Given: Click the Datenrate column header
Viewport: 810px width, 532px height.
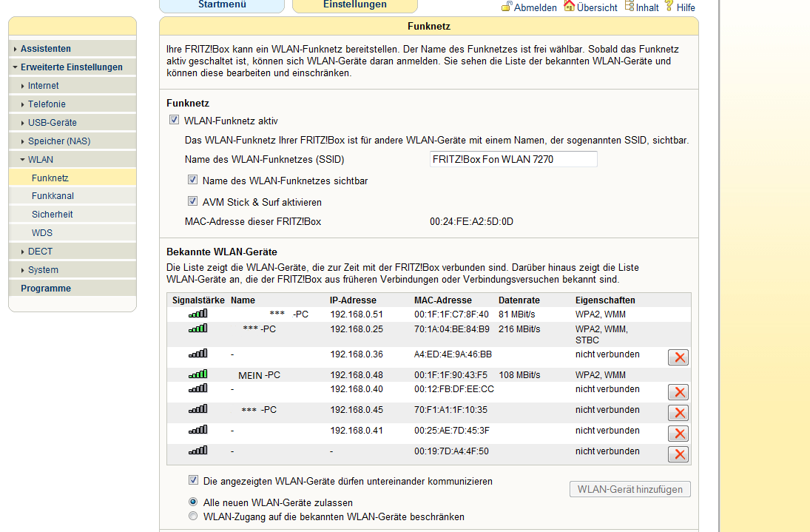Looking at the screenshot, I should pos(519,300).
